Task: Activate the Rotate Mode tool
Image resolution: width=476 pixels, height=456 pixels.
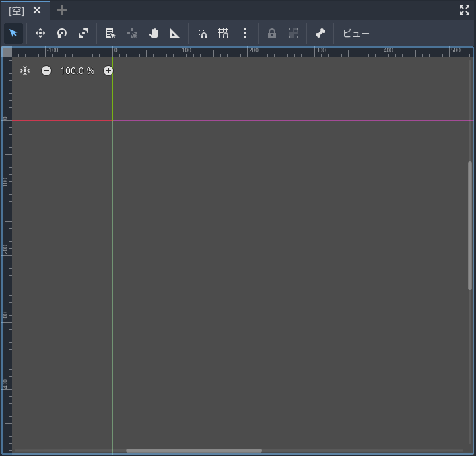Action: [62, 33]
